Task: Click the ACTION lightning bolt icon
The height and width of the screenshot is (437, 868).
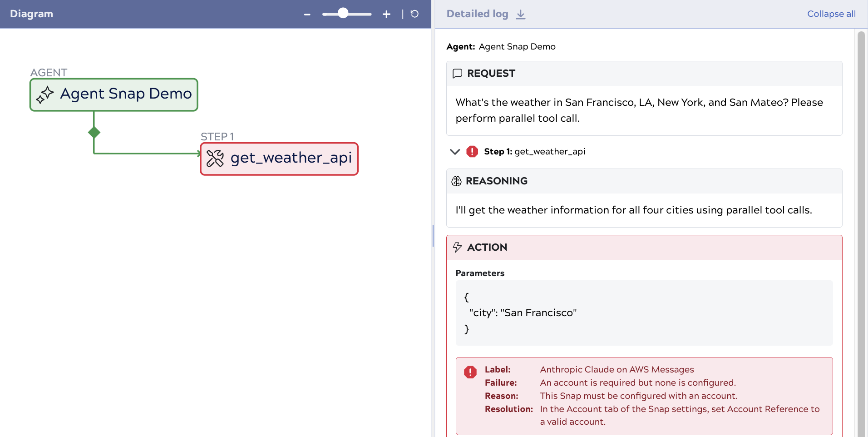Action: 457,248
